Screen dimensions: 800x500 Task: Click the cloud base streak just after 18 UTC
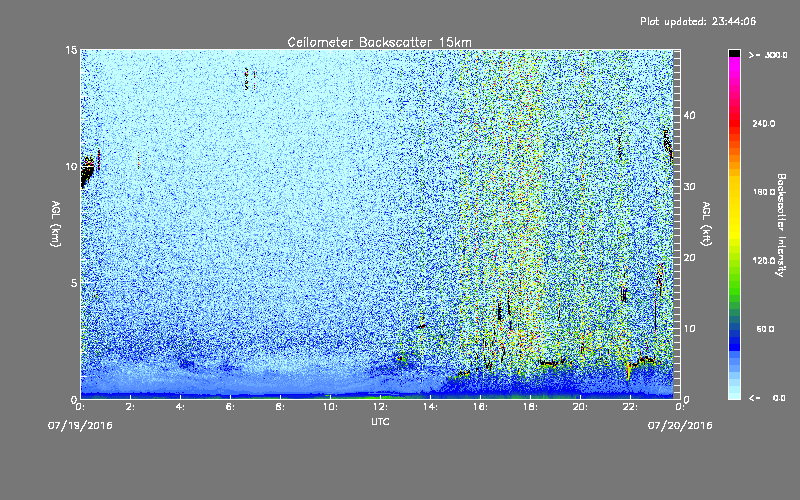[x=552, y=363]
